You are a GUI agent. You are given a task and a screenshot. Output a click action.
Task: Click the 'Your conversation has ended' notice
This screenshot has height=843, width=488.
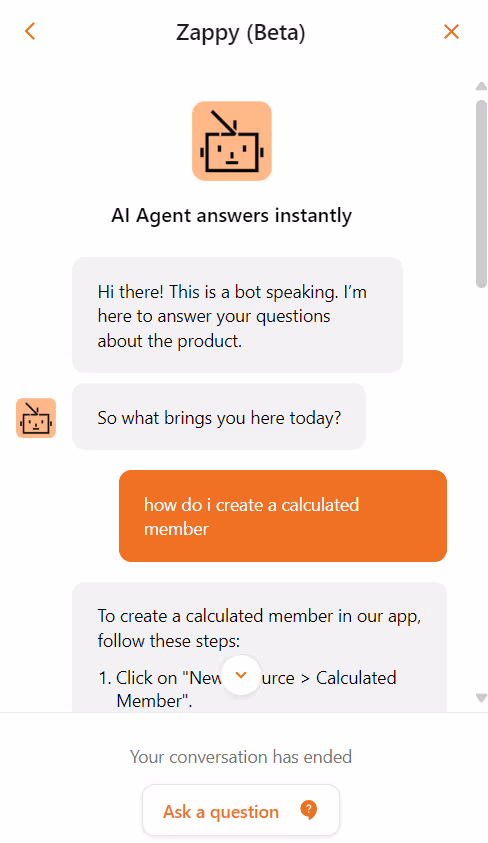point(241,757)
